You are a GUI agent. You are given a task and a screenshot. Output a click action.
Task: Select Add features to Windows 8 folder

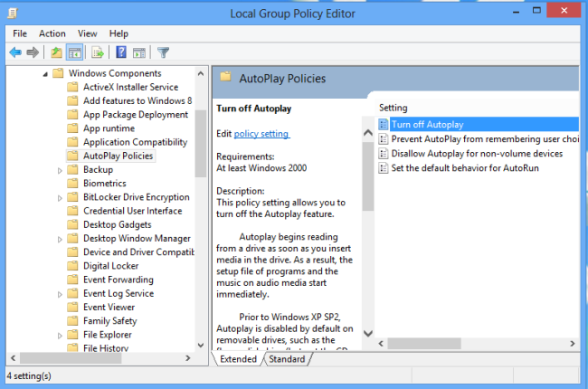tap(138, 100)
